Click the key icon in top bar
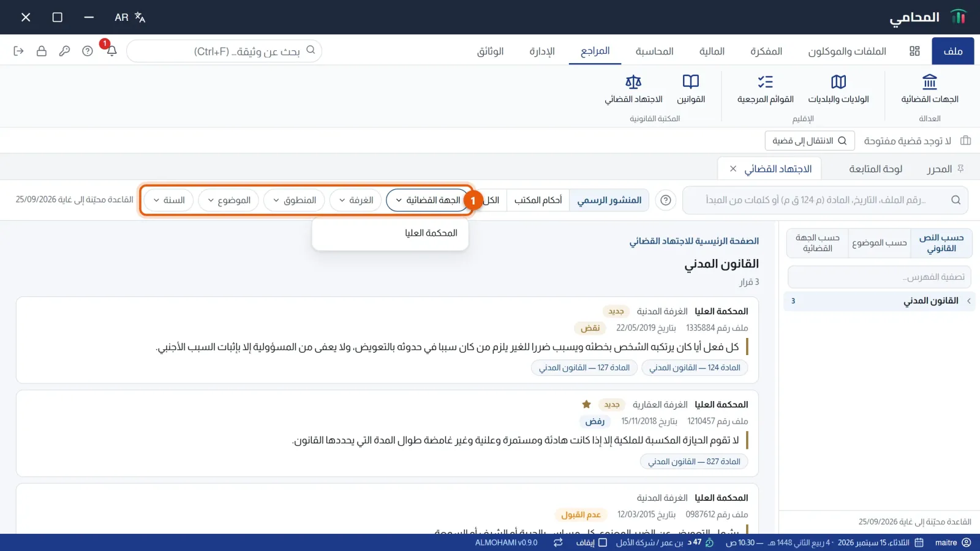This screenshot has height=551, width=980. click(64, 51)
